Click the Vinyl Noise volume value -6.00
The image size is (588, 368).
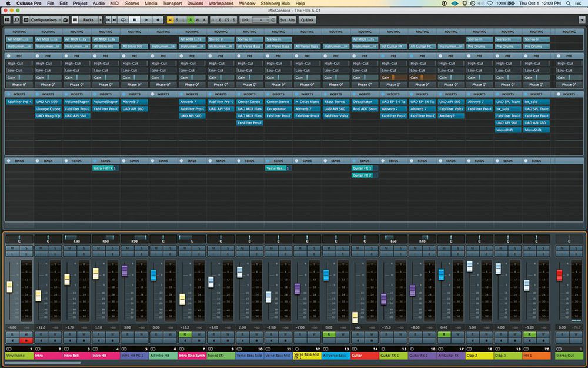(12, 327)
